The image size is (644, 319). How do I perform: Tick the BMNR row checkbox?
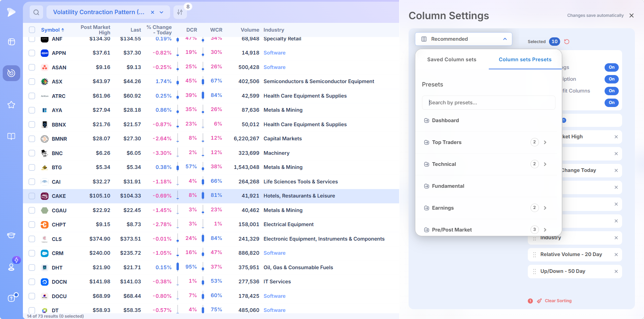point(32,139)
